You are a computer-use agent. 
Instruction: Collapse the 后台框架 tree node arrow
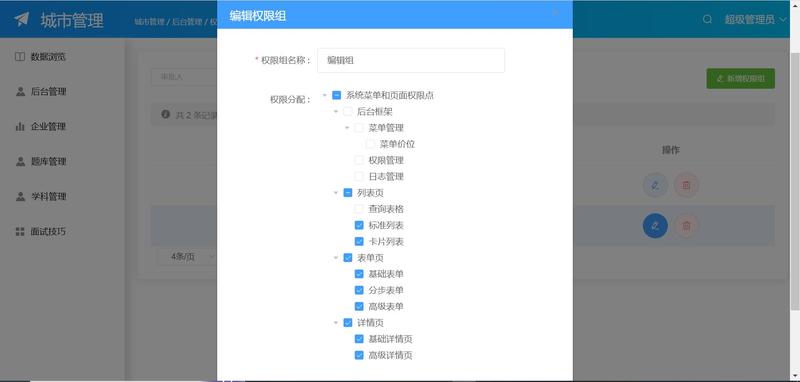(x=336, y=111)
